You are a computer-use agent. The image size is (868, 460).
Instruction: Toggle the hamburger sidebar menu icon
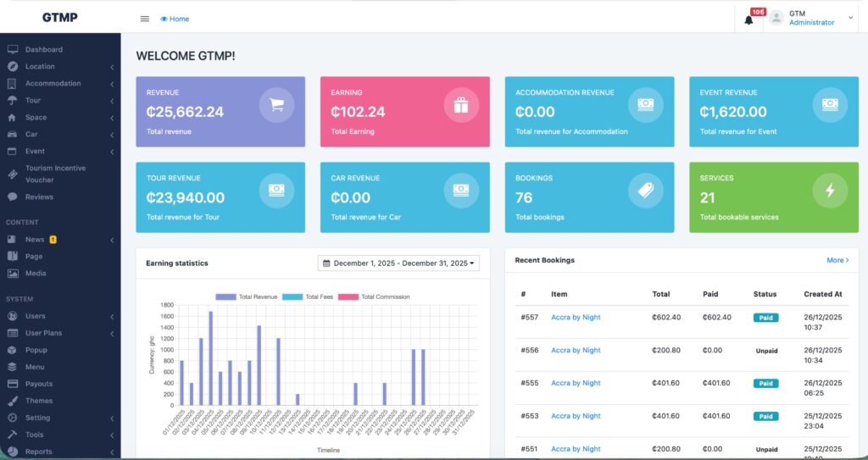(x=145, y=19)
